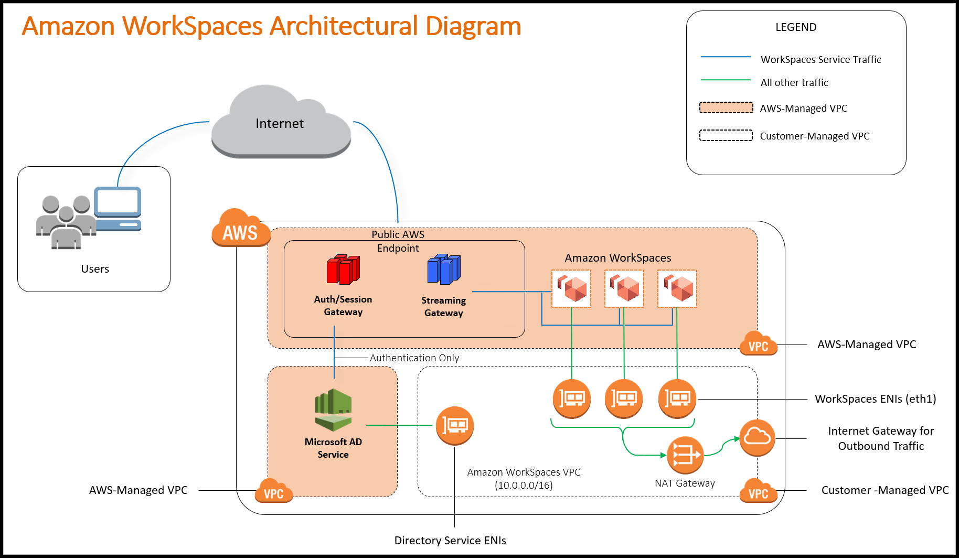Collapse the LEGEND panel
Screen dimensions: 959x560
coord(795,27)
